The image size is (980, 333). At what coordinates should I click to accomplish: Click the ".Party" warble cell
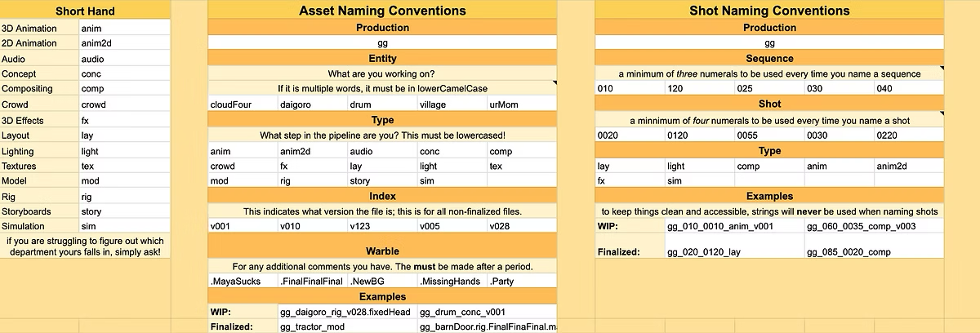(x=522, y=282)
